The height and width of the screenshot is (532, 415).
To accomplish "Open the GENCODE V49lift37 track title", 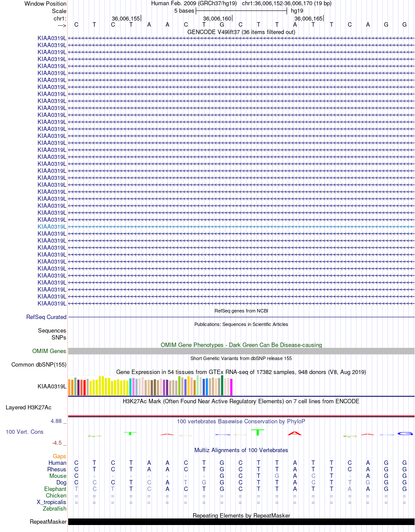I will 241,32.
